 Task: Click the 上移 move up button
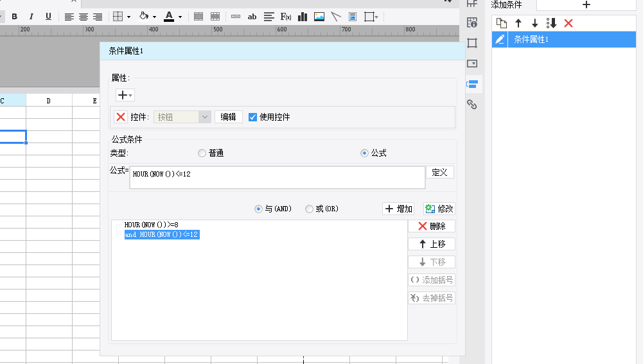point(432,245)
